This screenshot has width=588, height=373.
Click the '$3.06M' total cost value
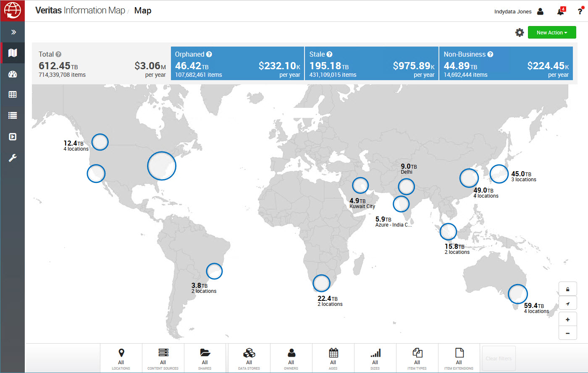pyautogui.click(x=150, y=66)
